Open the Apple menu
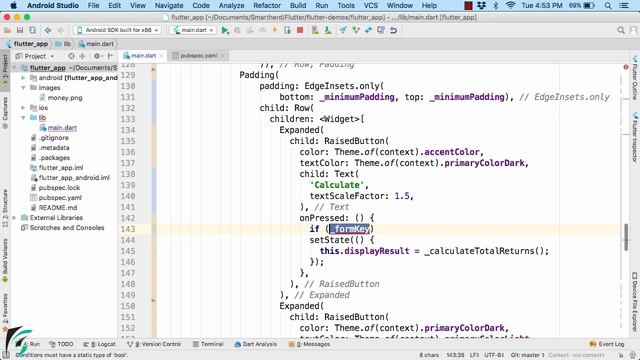The height and width of the screenshot is (360, 640). tap(13, 6)
